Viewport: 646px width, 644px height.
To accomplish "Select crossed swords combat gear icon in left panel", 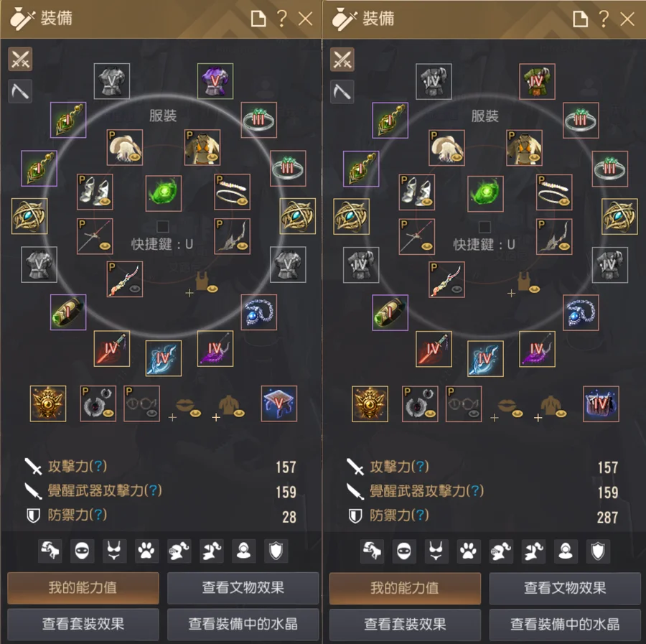I will pyautogui.click(x=20, y=60).
